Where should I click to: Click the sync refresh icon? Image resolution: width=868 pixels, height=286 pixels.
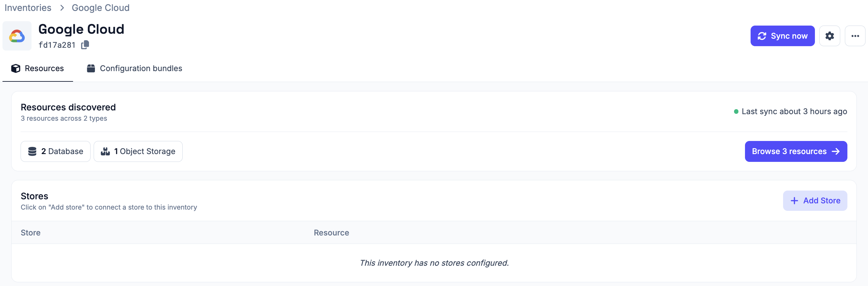(x=762, y=36)
